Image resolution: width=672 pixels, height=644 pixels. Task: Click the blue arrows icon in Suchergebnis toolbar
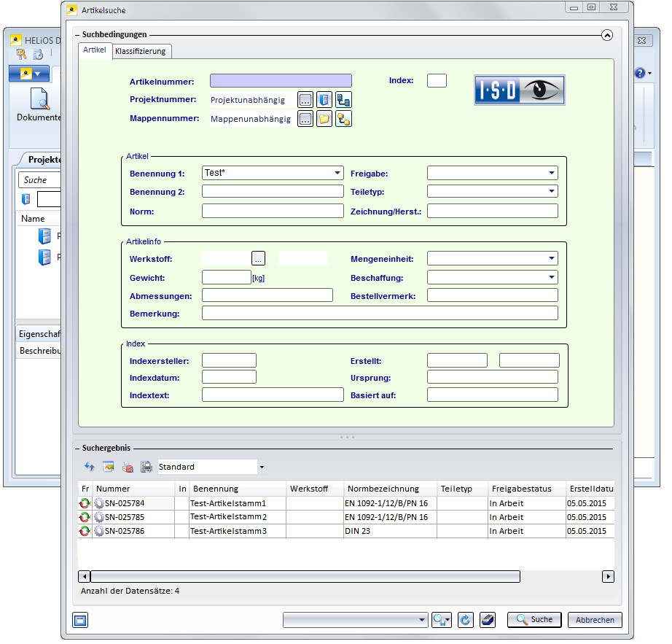tap(90, 467)
